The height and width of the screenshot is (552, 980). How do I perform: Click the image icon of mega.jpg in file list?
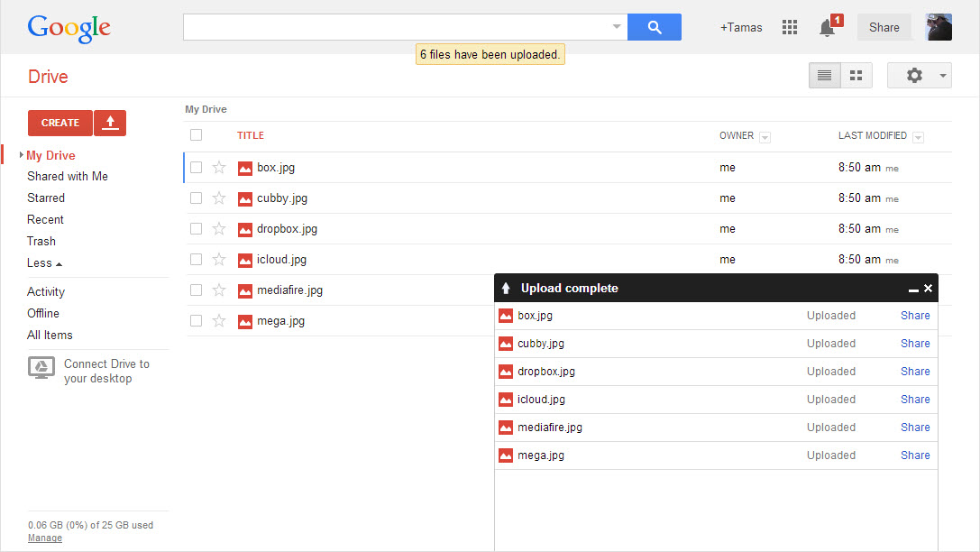(245, 321)
